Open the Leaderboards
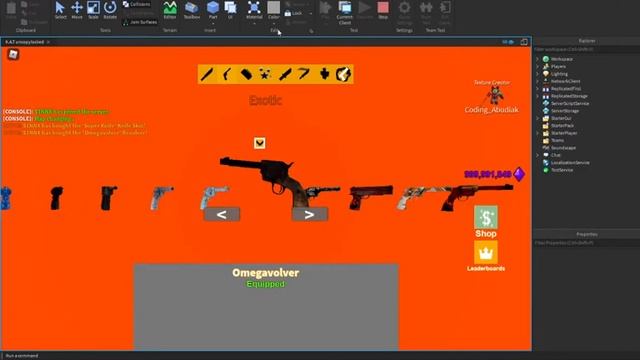 [x=486, y=256]
